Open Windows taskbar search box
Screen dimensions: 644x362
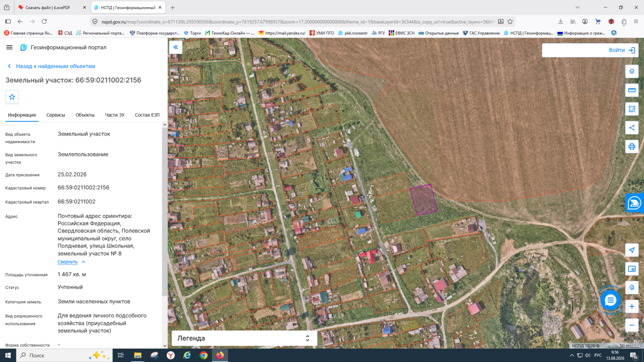click(64, 355)
